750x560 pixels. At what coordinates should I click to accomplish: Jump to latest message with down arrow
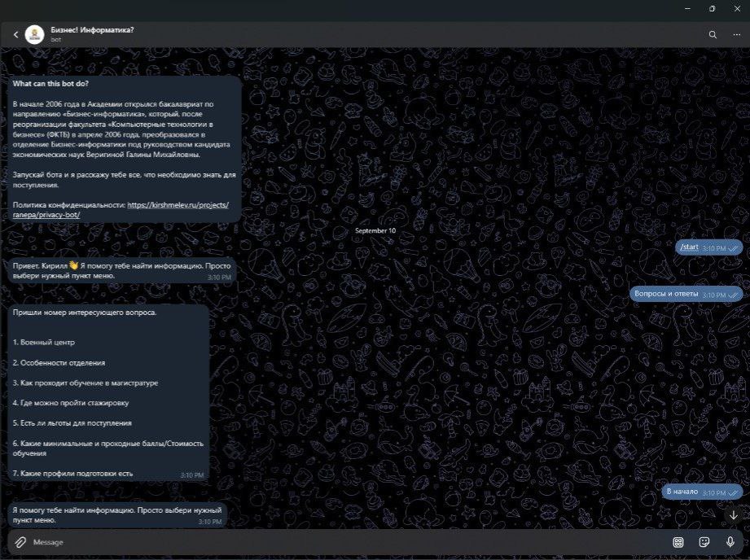tap(733, 514)
